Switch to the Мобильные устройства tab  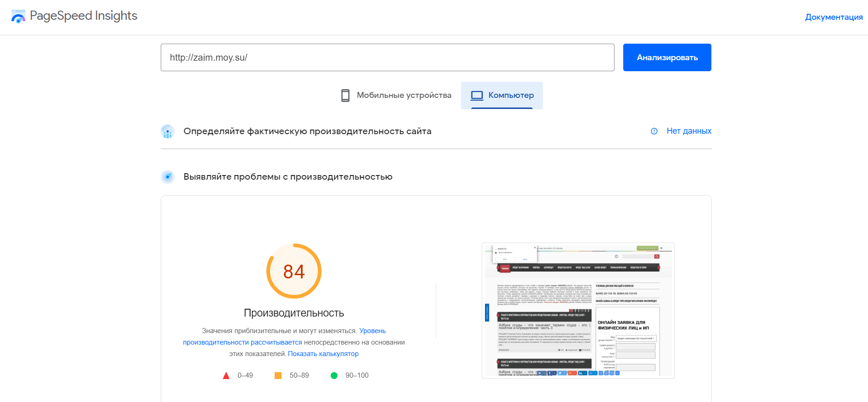tap(403, 95)
